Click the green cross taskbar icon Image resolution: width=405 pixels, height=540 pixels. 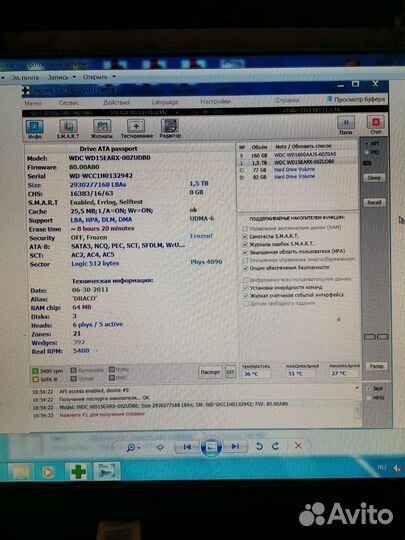coord(78,471)
